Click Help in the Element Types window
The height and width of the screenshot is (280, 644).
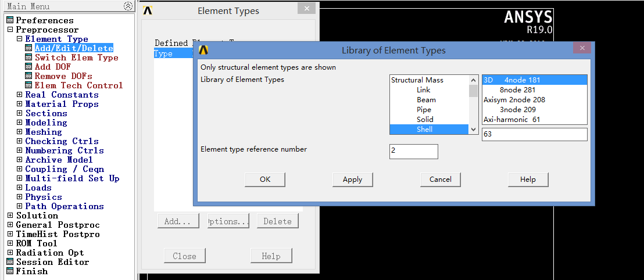coord(271,256)
